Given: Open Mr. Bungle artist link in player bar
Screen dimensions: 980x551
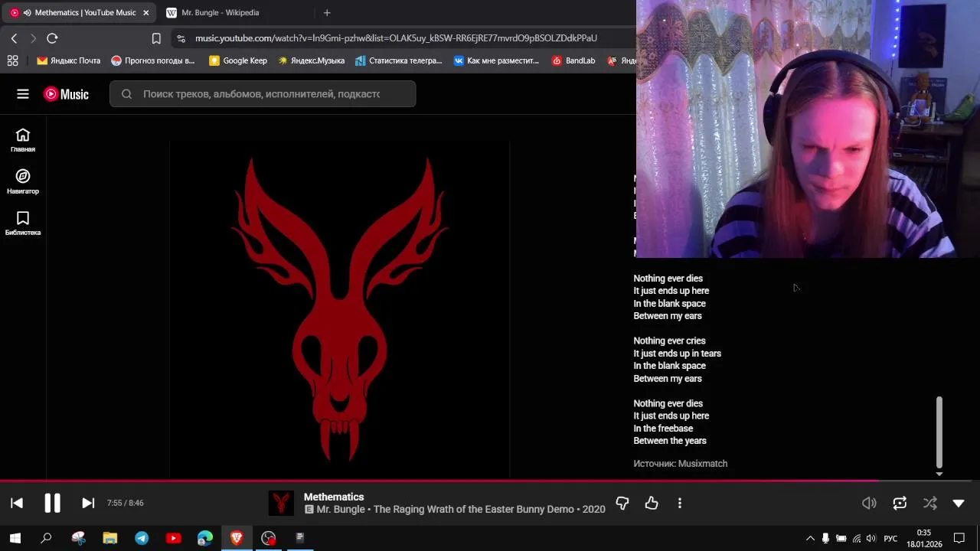Looking at the screenshot, I should tap(341, 510).
